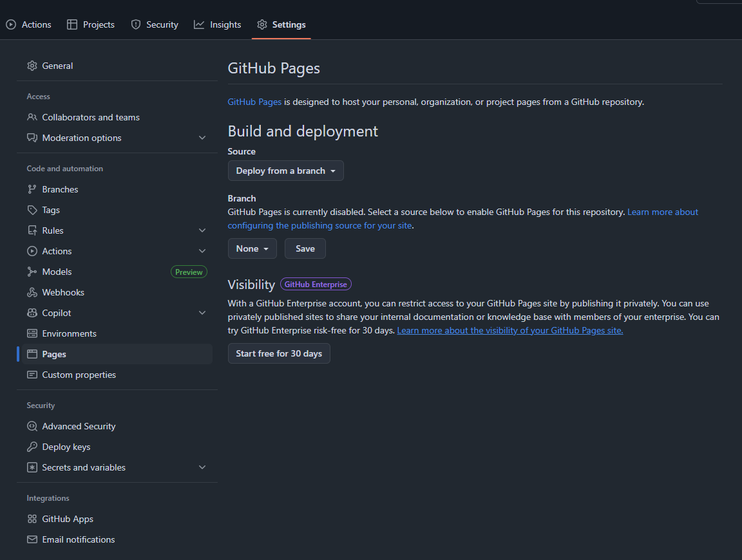
Task: Go to Environments settings
Action: [117, 333]
